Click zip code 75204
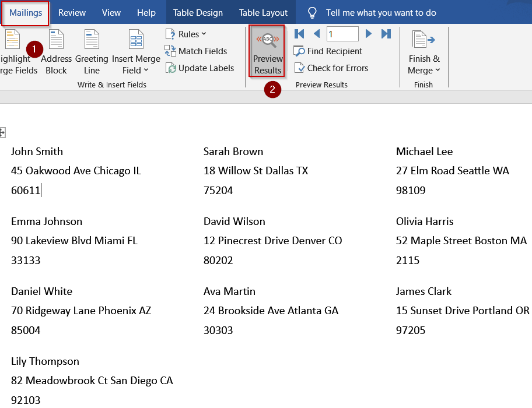Screen dimensions: 532x408 218,191
